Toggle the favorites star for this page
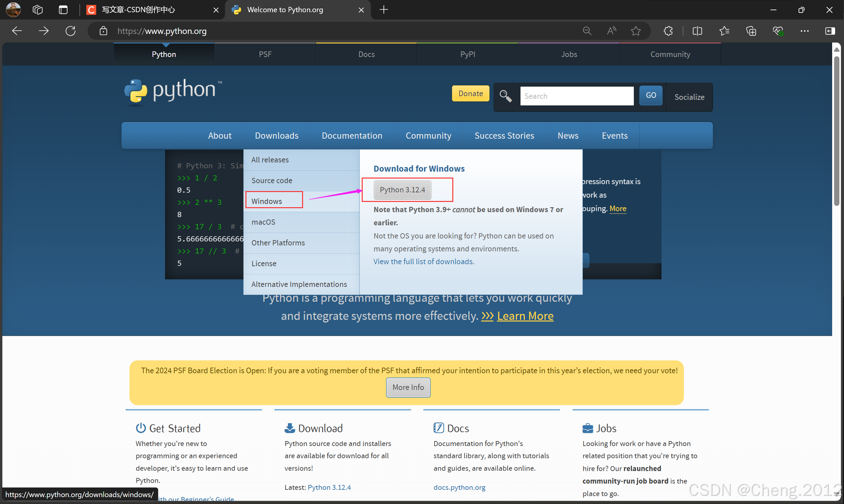 pos(635,31)
